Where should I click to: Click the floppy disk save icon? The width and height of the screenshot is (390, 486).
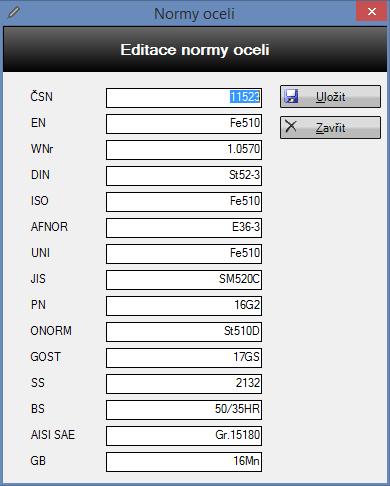pos(291,96)
